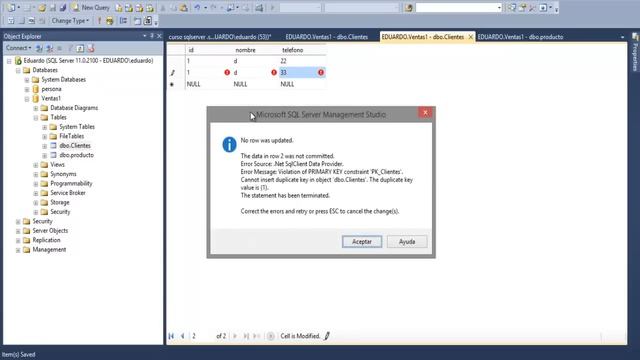640x360 pixels.
Task: Toggle the Show SQL Pane icon
Action: coord(31,21)
